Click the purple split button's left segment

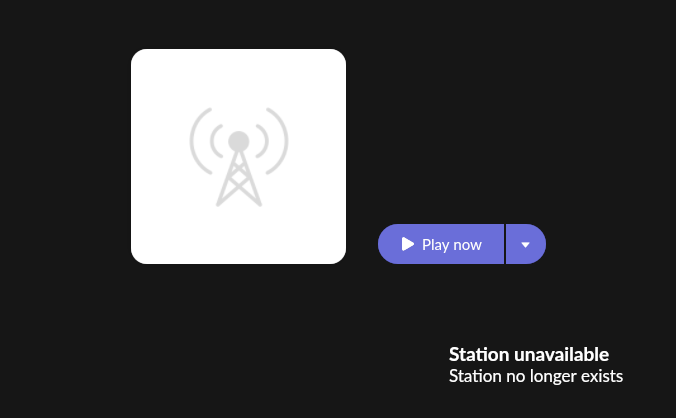(x=441, y=244)
